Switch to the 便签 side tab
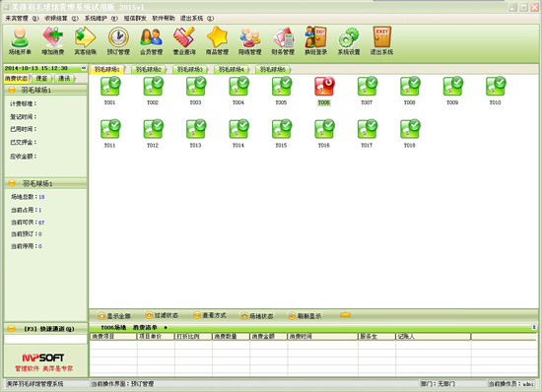Viewport: 542px width, 392px height. (x=41, y=79)
